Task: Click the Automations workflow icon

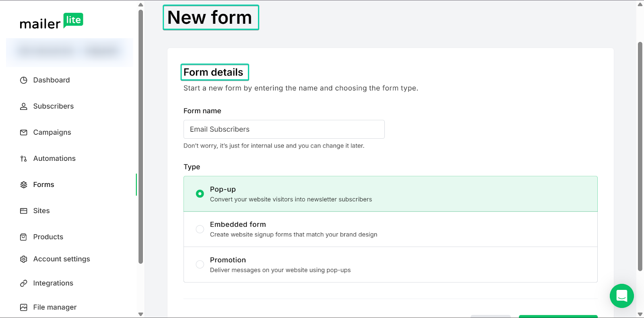Action: point(24,159)
